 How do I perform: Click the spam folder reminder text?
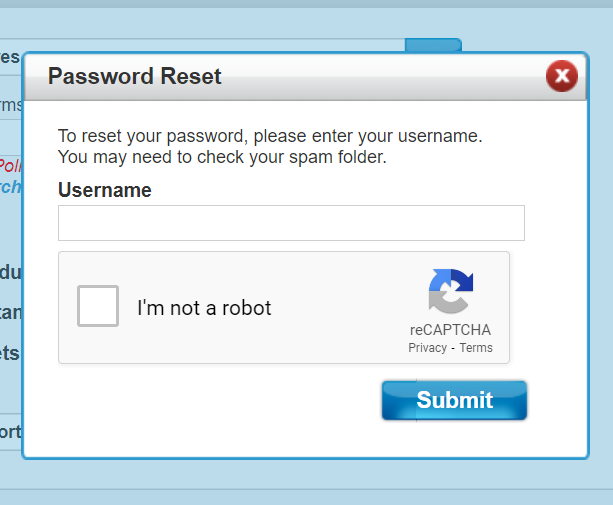coord(222,157)
